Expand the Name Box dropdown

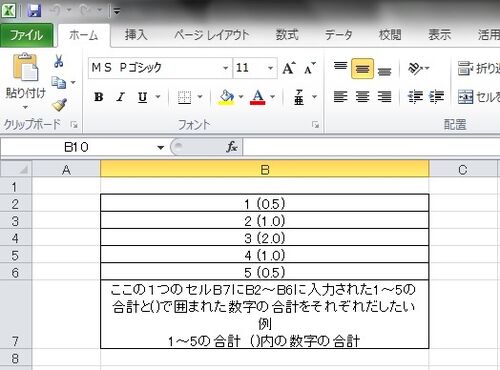(161, 147)
